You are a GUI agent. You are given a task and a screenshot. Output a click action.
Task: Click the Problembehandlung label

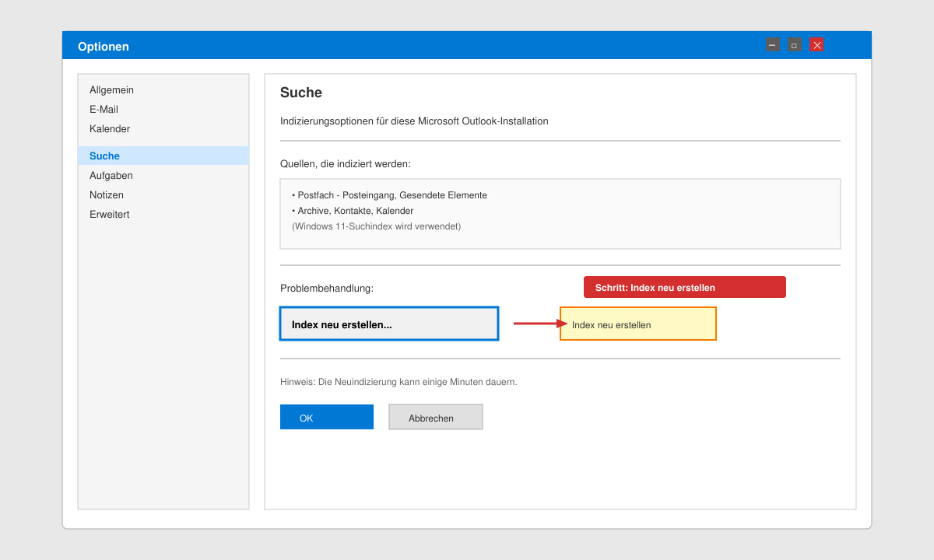pos(327,289)
